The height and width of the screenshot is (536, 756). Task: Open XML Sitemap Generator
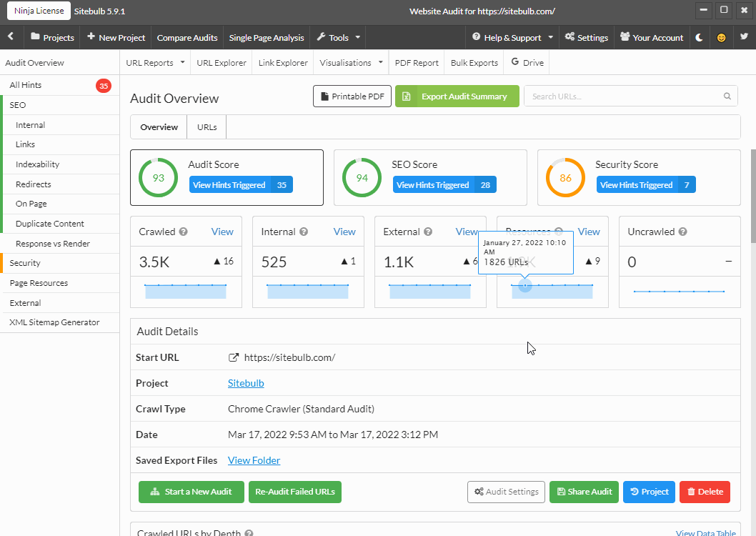60,322
